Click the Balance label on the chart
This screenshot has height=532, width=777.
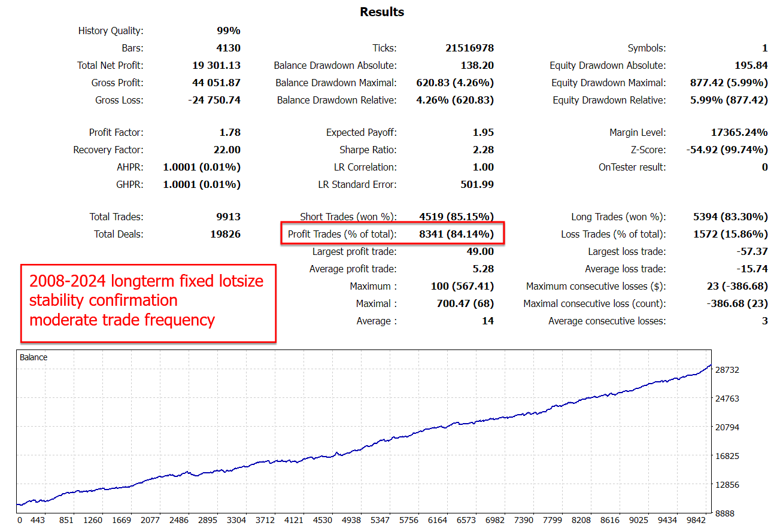[x=34, y=357]
